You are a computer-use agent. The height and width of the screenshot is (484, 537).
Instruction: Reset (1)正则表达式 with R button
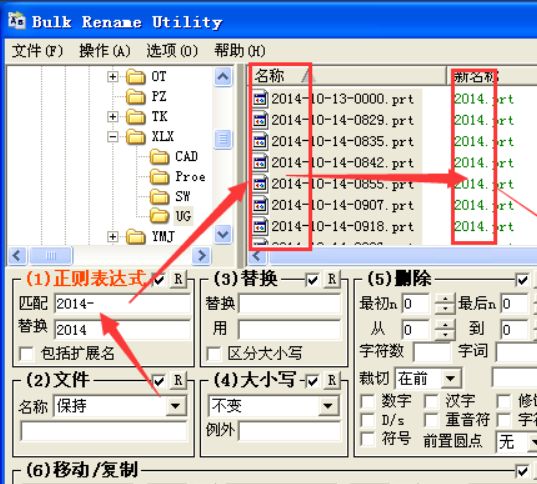[x=178, y=279]
